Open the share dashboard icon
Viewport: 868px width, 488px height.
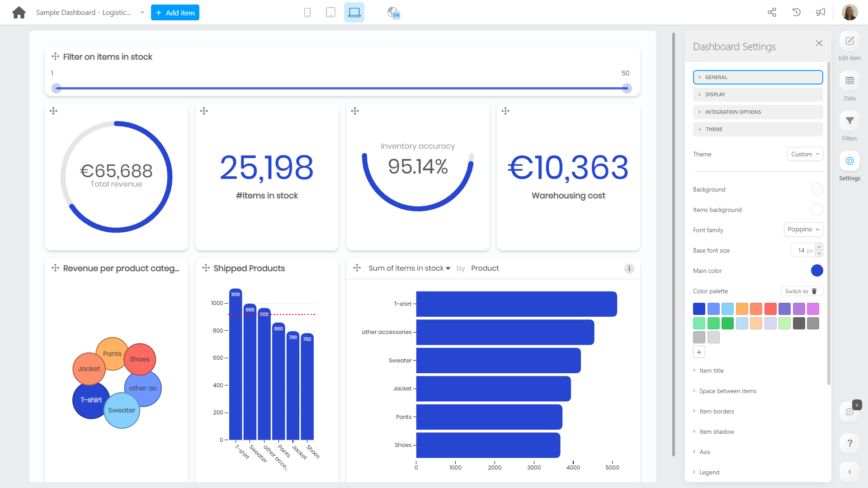(772, 13)
